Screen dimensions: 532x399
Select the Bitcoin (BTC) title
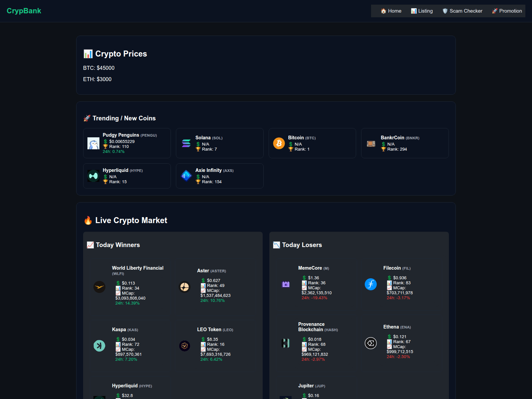coord(302,138)
